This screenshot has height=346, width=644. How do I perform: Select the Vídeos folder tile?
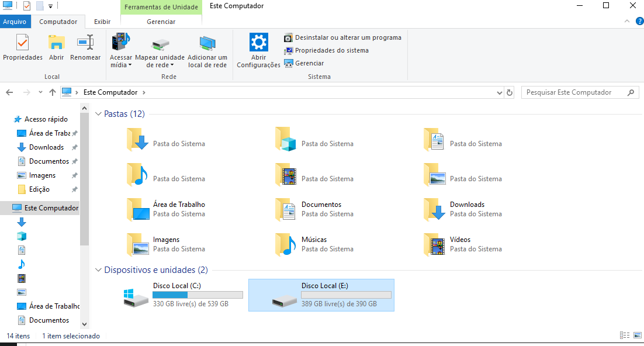click(469, 244)
